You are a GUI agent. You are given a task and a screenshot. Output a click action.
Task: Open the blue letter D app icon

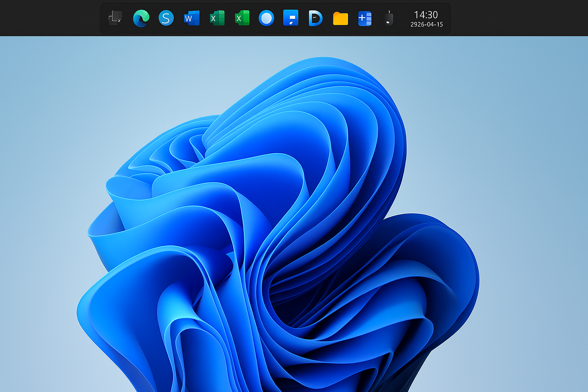pyautogui.click(x=315, y=18)
